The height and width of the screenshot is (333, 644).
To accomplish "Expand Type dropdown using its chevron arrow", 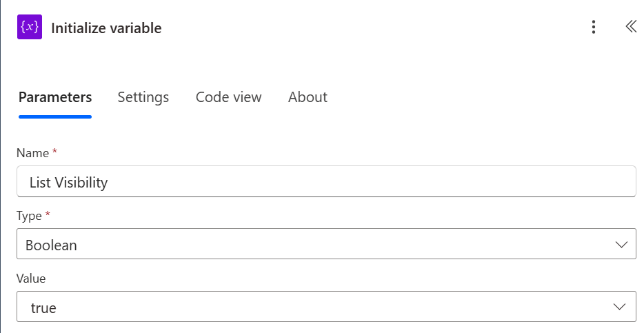I will click(x=621, y=245).
